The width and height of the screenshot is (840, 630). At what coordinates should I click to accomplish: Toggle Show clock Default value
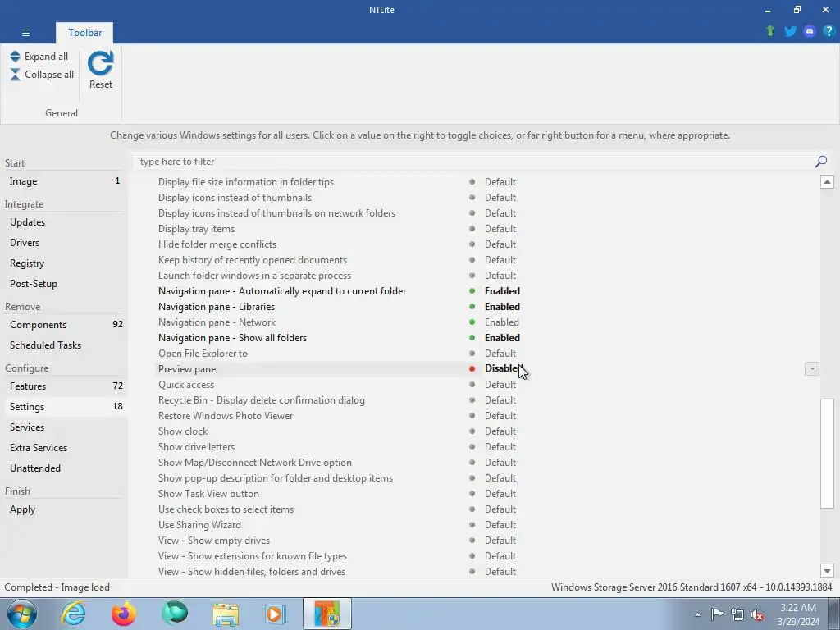tap(500, 431)
